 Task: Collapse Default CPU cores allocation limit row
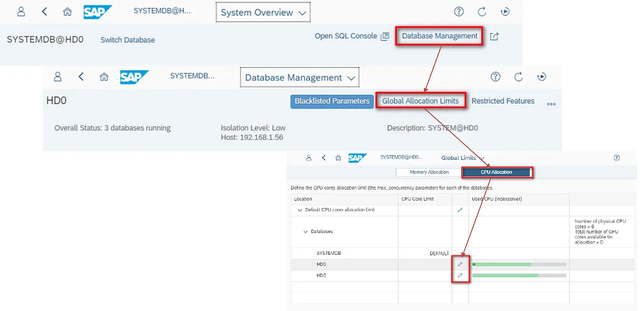pyautogui.click(x=299, y=210)
